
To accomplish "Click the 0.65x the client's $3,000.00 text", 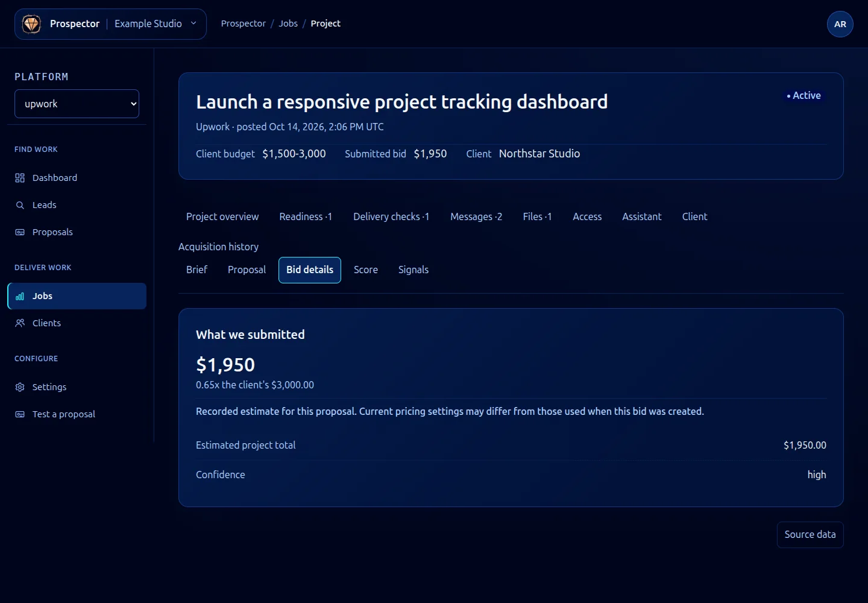I will [x=255, y=385].
